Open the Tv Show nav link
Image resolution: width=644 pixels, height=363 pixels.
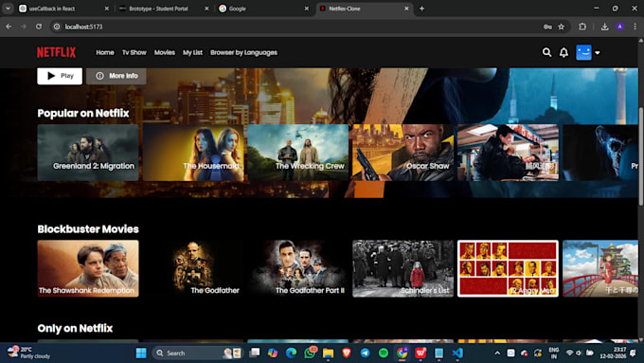134,53
